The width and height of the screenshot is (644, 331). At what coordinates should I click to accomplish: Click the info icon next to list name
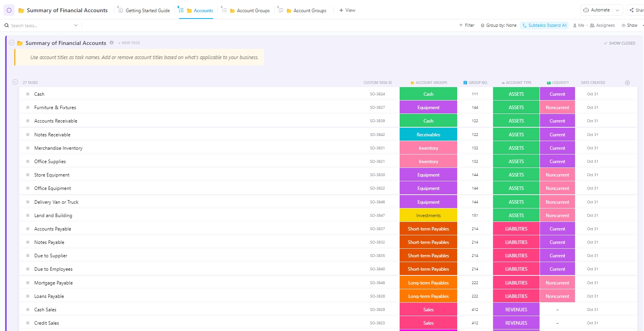pyautogui.click(x=112, y=43)
